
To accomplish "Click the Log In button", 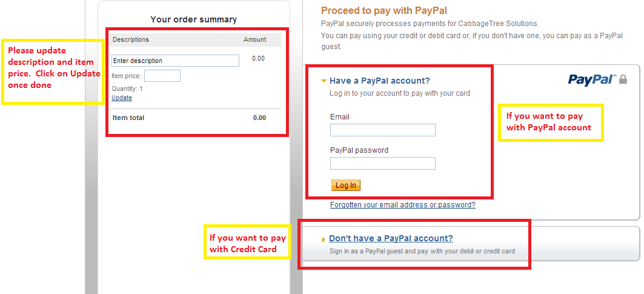I will (346, 185).
